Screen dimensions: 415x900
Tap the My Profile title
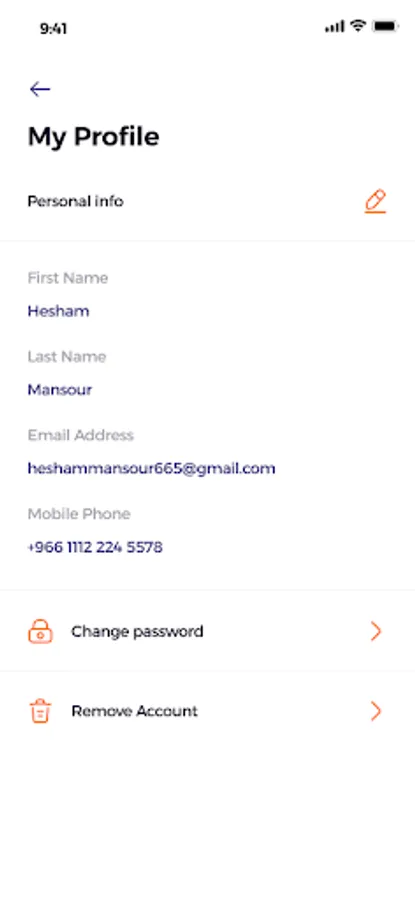[94, 137]
